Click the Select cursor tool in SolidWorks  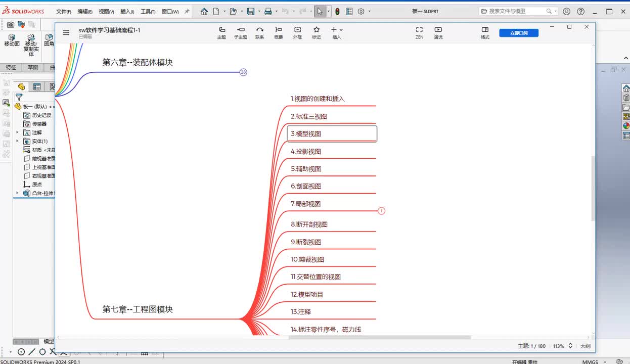[x=320, y=11]
